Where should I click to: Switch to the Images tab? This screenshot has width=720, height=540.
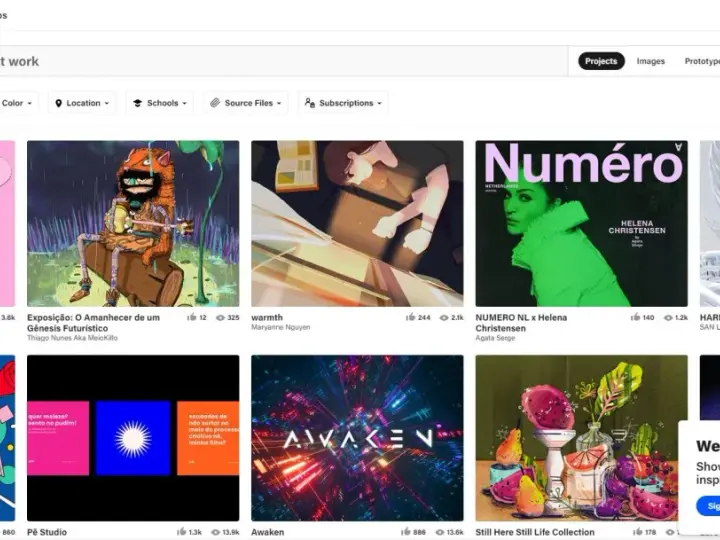click(650, 61)
